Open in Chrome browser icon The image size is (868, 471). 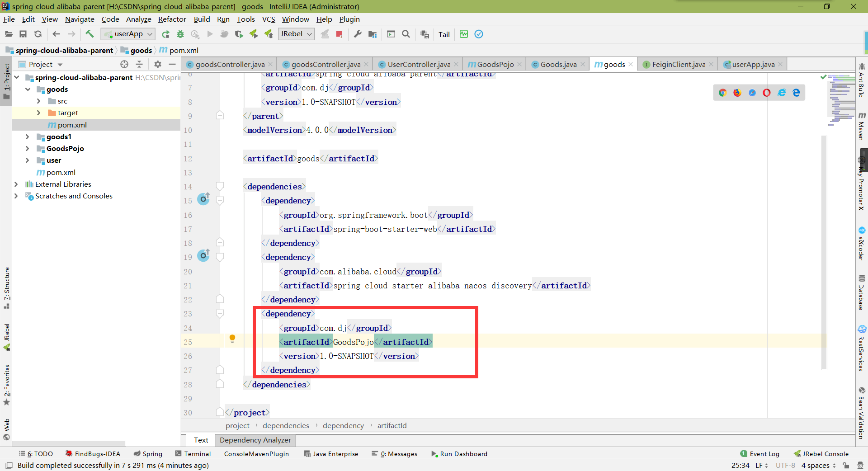click(722, 93)
